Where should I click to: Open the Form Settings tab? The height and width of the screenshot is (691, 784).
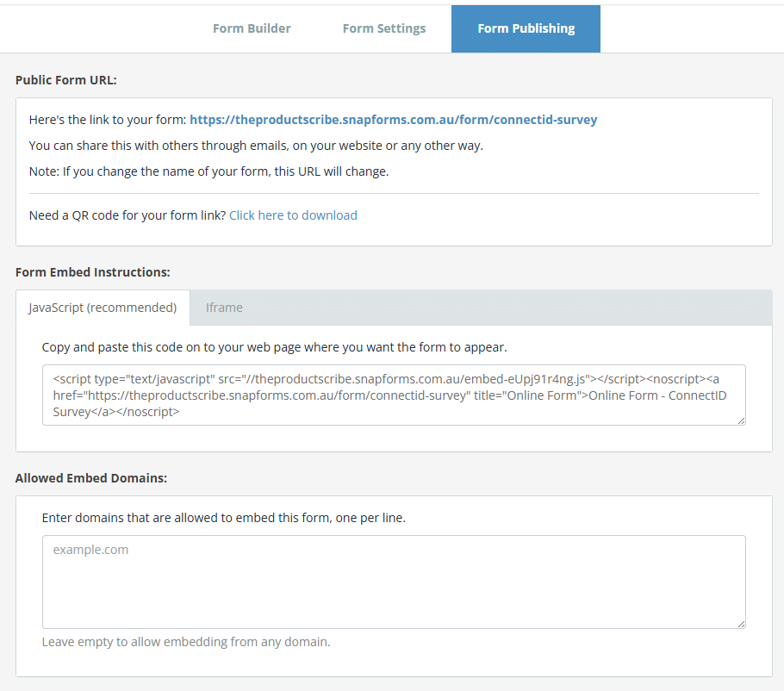383,28
